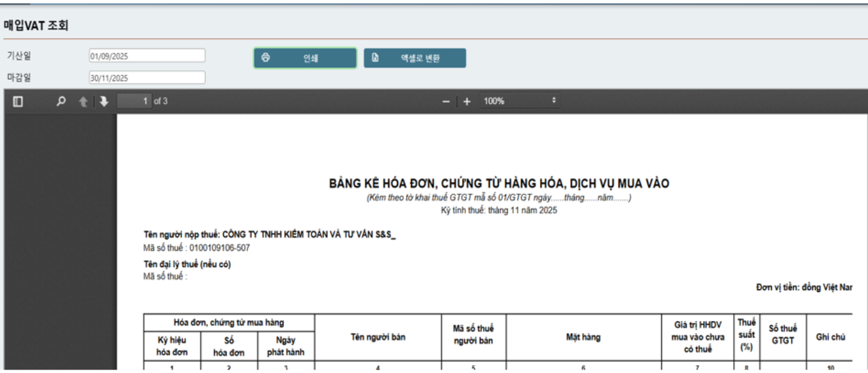The height and width of the screenshot is (373, 868).
Task: Zoom in the PDF document
Action: point(467,101)
